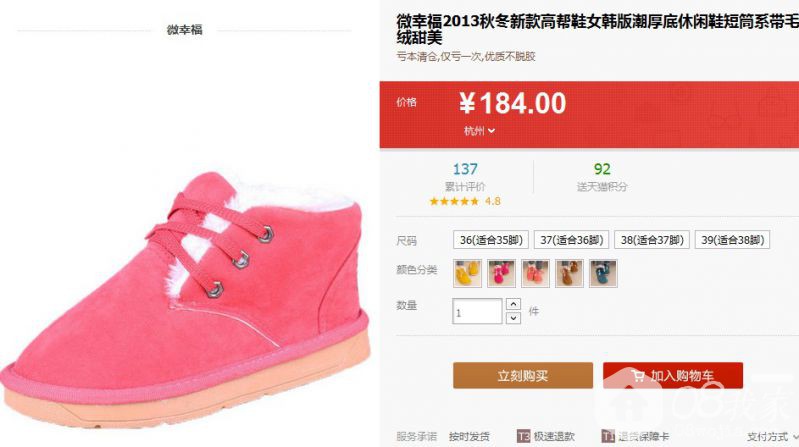This screenshot has width=799, height=447.
Task: Open the 137 累计评价 reviews count
Action: coord(465,177)
